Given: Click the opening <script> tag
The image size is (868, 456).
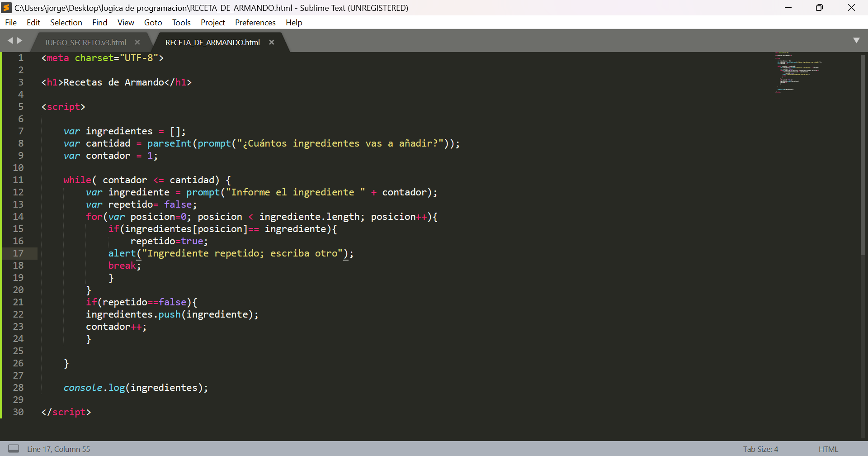Looking at the screenshot, I should pos(63,107).
